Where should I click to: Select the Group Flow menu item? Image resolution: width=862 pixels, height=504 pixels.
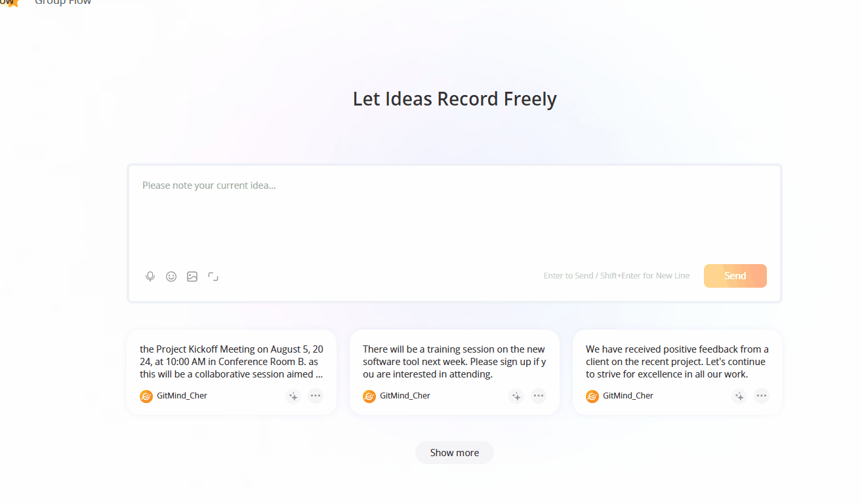tap(63, 3)
